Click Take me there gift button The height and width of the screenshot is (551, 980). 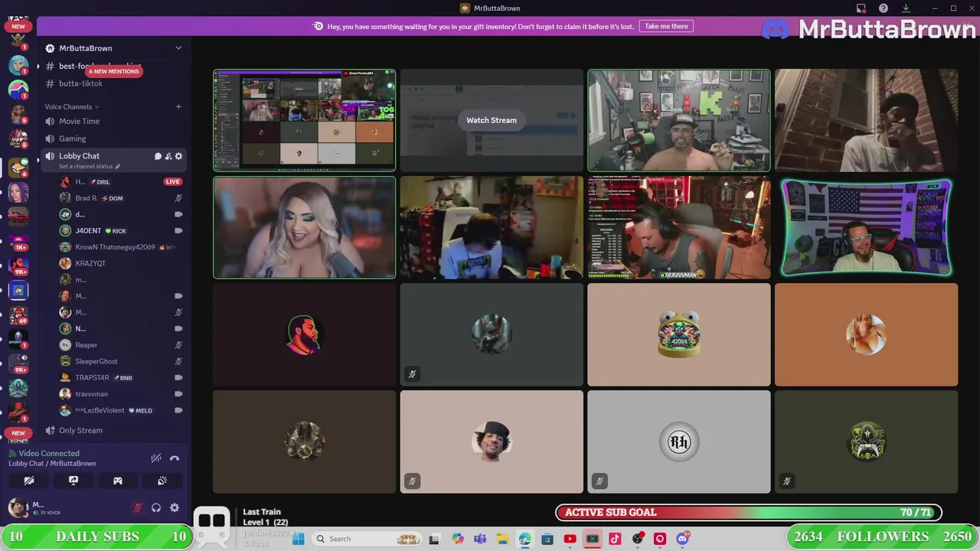pyautogui.click(x=666, y=26)
